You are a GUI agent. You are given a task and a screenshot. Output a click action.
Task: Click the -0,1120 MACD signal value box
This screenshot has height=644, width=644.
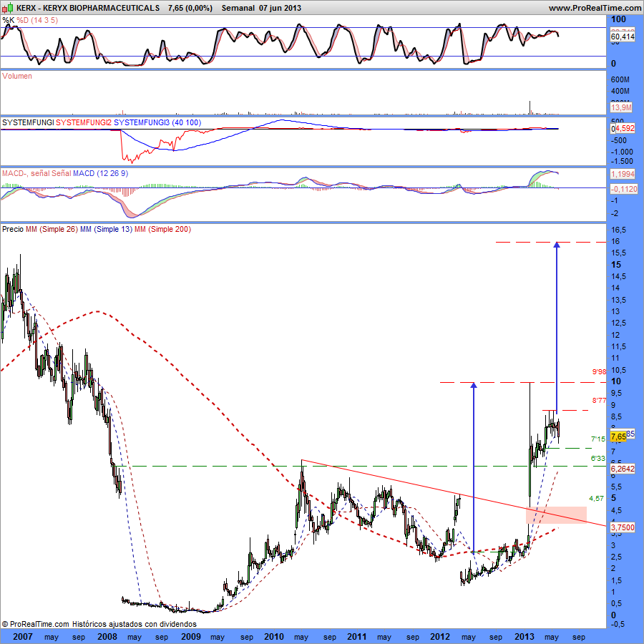[x=624, y=189]
